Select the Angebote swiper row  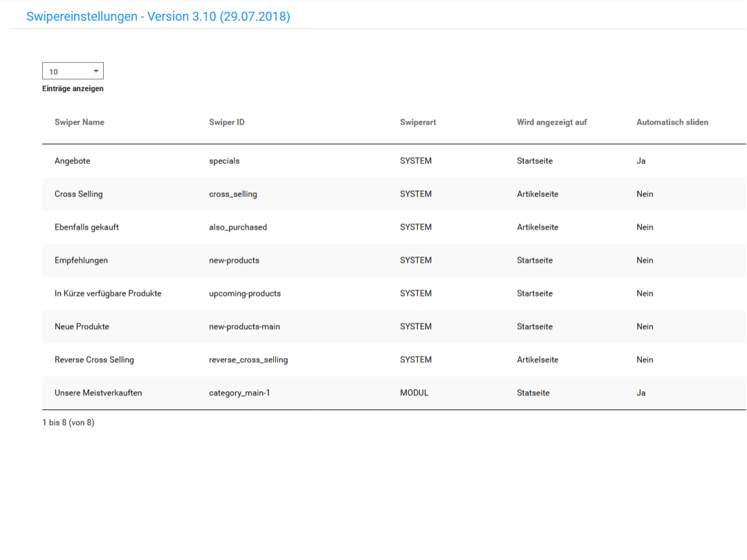pos(73,161)
